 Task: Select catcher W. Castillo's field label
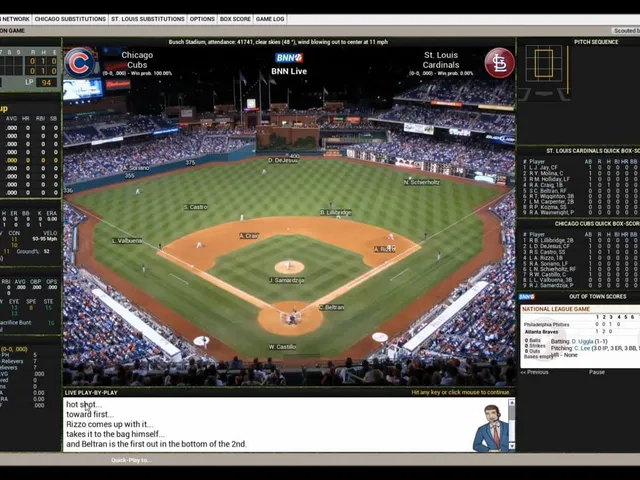[x=282, y=347]
